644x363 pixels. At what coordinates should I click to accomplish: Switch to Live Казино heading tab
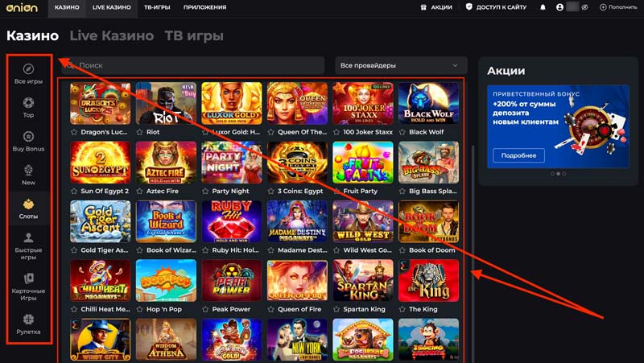[111, 35]
